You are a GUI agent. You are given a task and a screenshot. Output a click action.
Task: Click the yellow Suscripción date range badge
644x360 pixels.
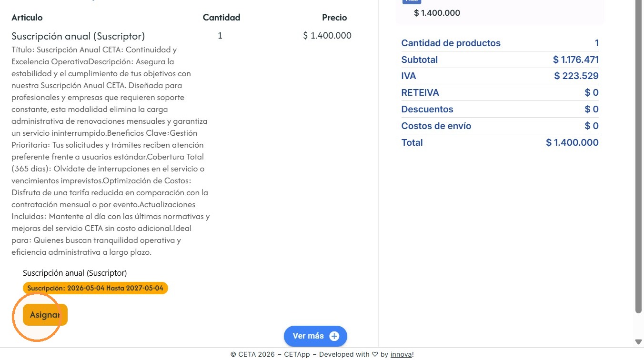click(95, 288)
